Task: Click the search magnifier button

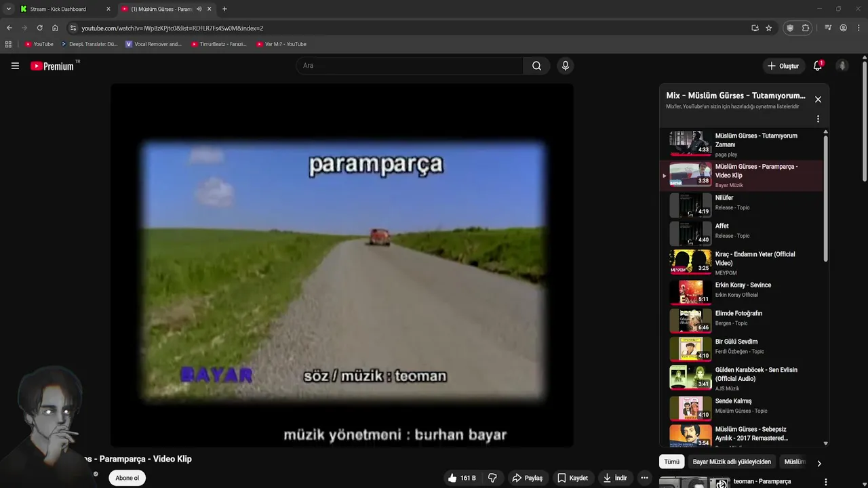Action: 536,66
